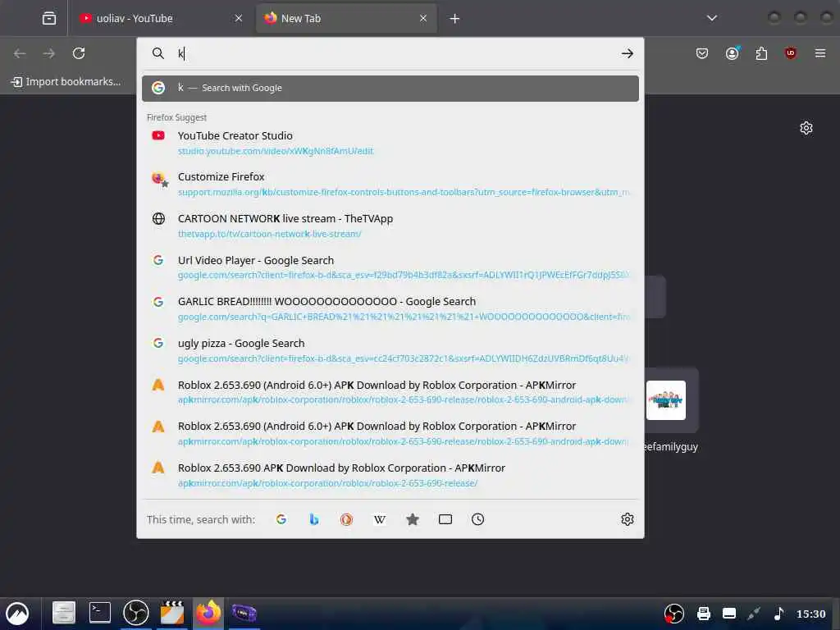Open the drive tray icon
This screenshot has width=840, height=630.
tap(729, 614)
